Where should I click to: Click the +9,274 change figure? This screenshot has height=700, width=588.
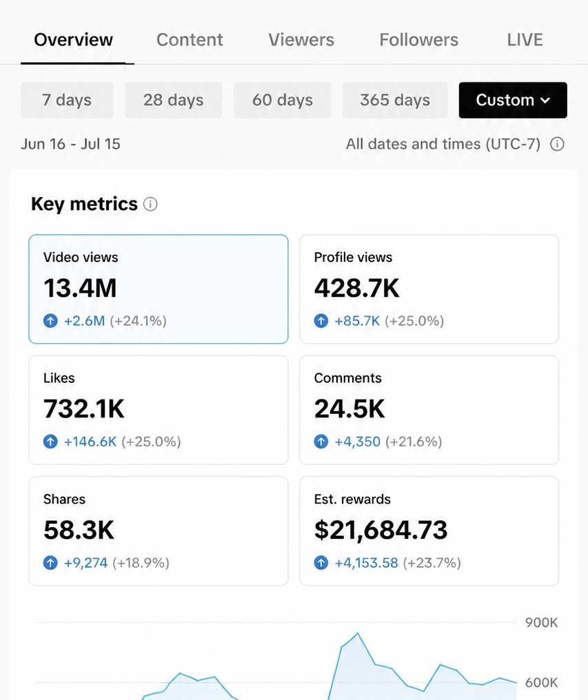[x=85, y=563]
